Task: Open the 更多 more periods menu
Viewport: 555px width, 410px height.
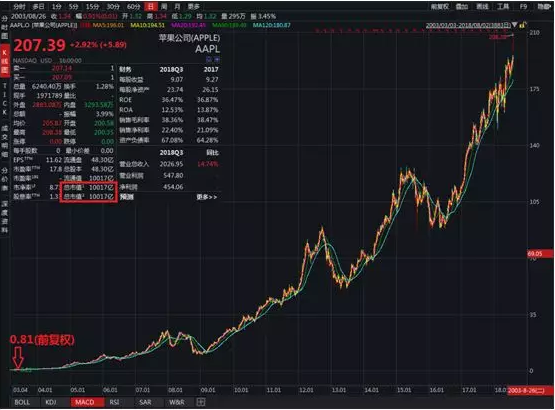Action: (194, 6)
